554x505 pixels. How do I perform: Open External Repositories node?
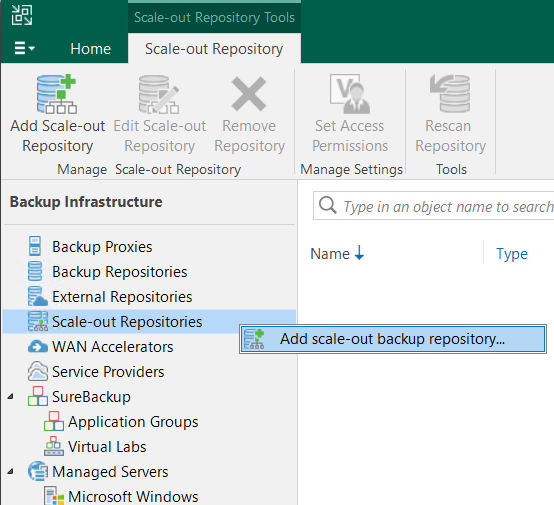[x=122, y=297]
